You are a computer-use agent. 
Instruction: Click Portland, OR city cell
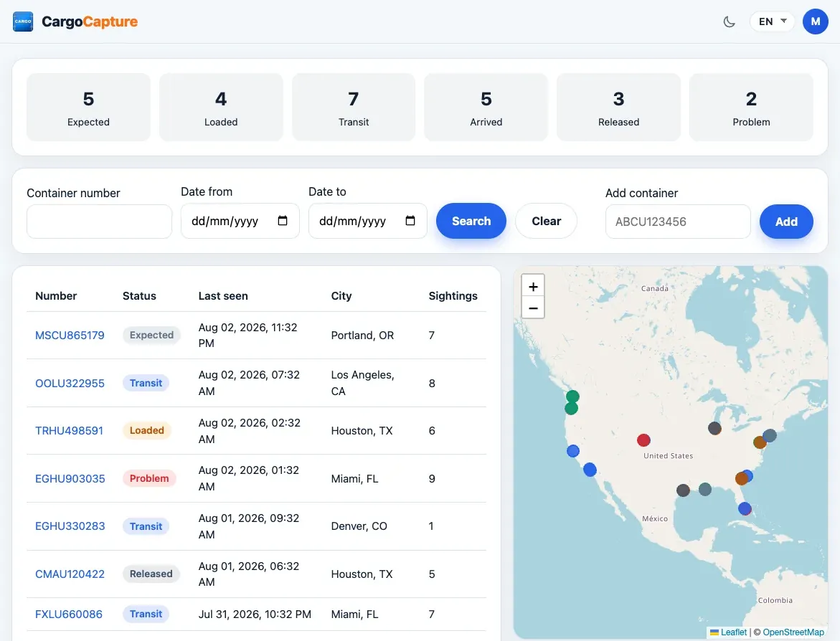click(x=362, y=336)
